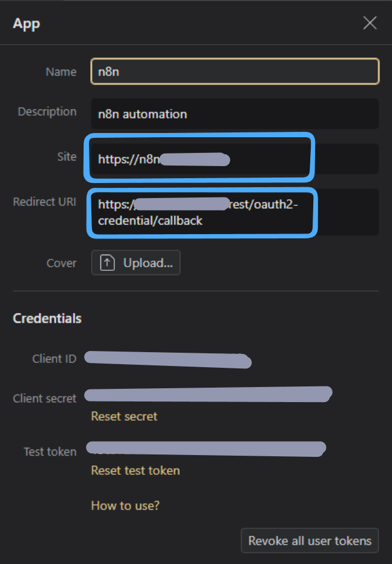Open the Upload… cover button
Viewport: 392px width, 564px height.
[136, 262]
